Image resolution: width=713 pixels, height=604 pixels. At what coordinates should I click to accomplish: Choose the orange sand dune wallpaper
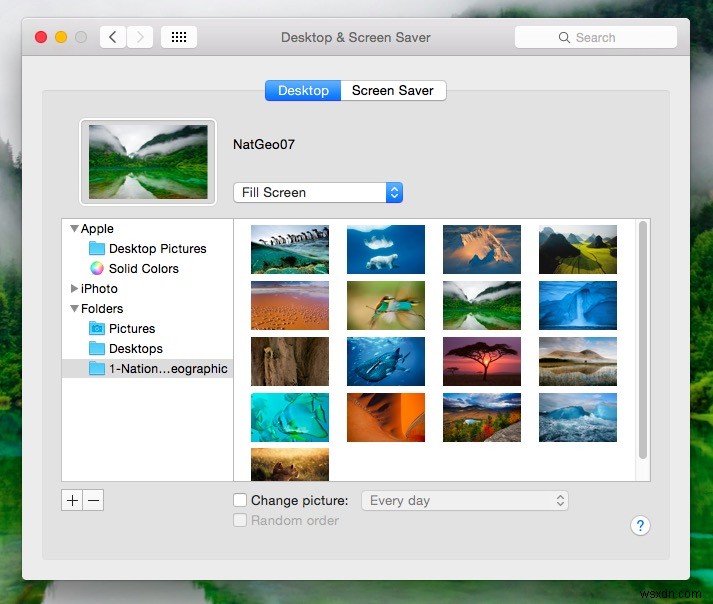[x=386, y=418]
